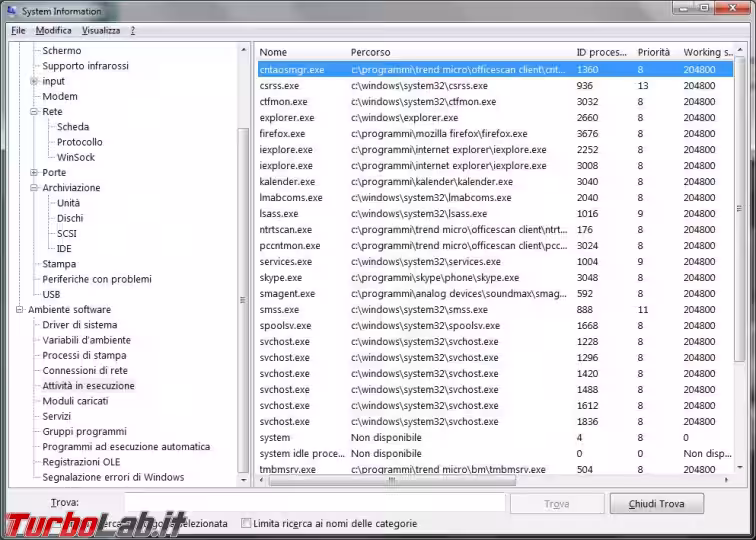
Task: Click in the 'Trova' search text field
Action: click(x=314, y=503)
